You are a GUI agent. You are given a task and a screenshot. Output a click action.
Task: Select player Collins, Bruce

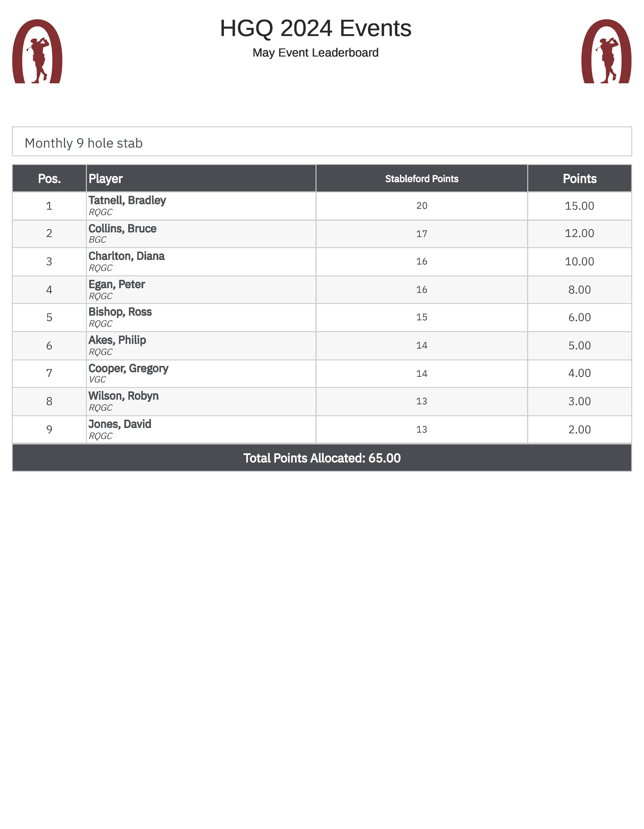122,228
